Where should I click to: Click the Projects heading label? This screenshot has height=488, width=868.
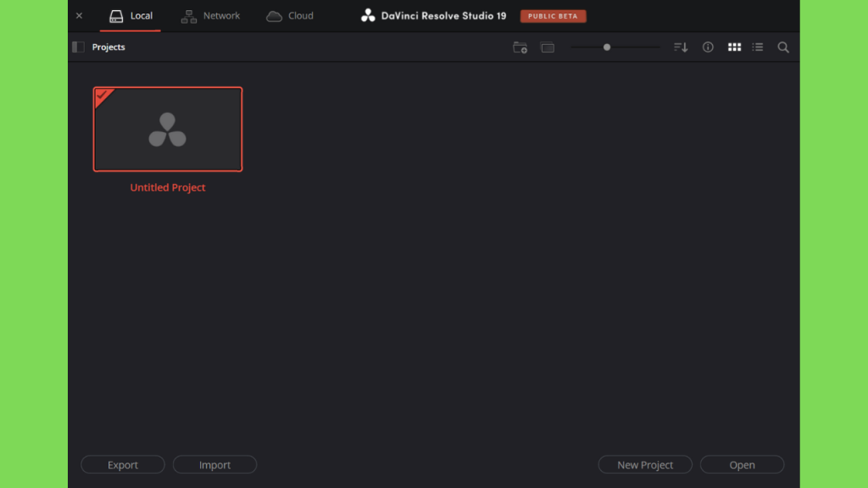(108, 47)
